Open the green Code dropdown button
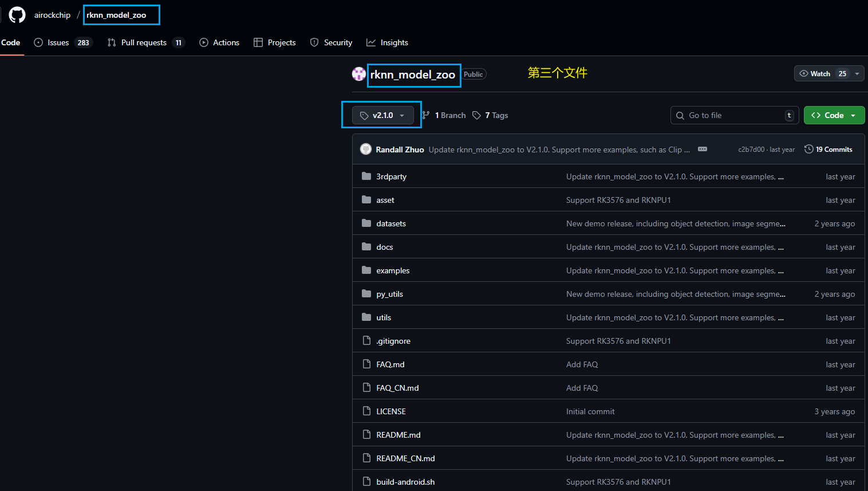Viewport: 868px width, 491px height. pyautogui.click(x=834, y=115)
